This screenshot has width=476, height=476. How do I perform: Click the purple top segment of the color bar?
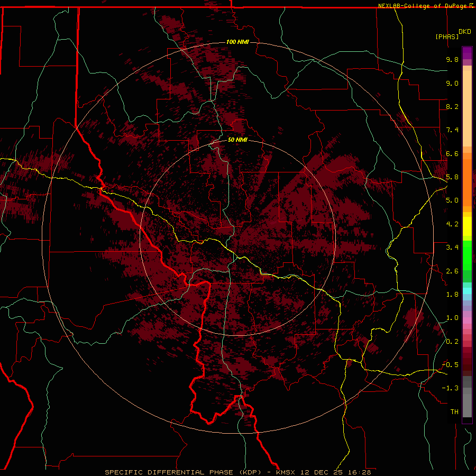click(467, 53)
